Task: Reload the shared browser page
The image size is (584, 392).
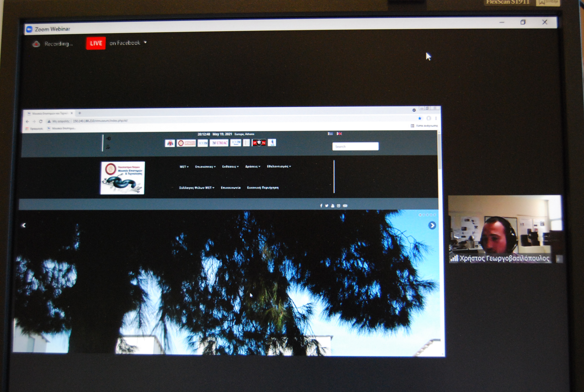Action: point(41,122)
